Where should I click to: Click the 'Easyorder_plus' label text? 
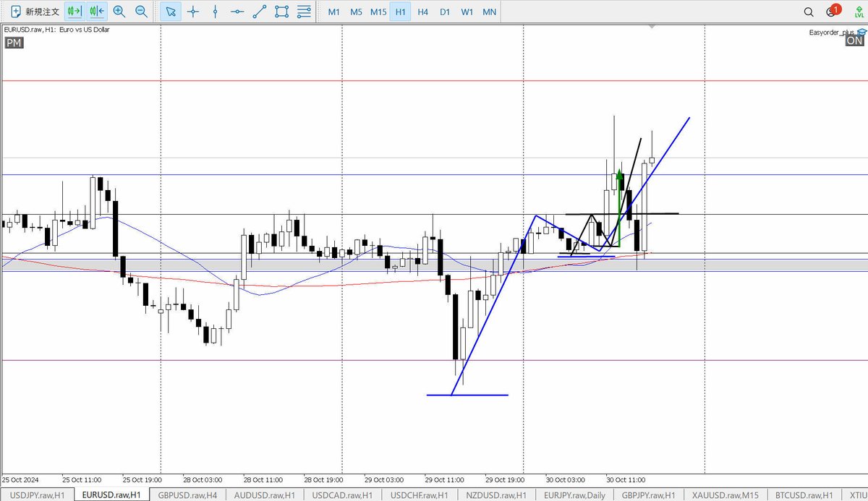click(x=832, y=33)
